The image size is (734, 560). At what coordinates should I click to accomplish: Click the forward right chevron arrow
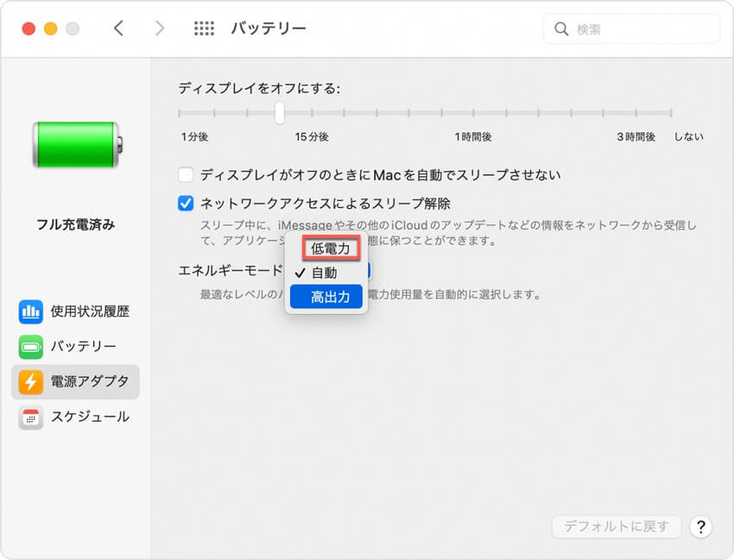pyautogui.click(x=159, y=28)
